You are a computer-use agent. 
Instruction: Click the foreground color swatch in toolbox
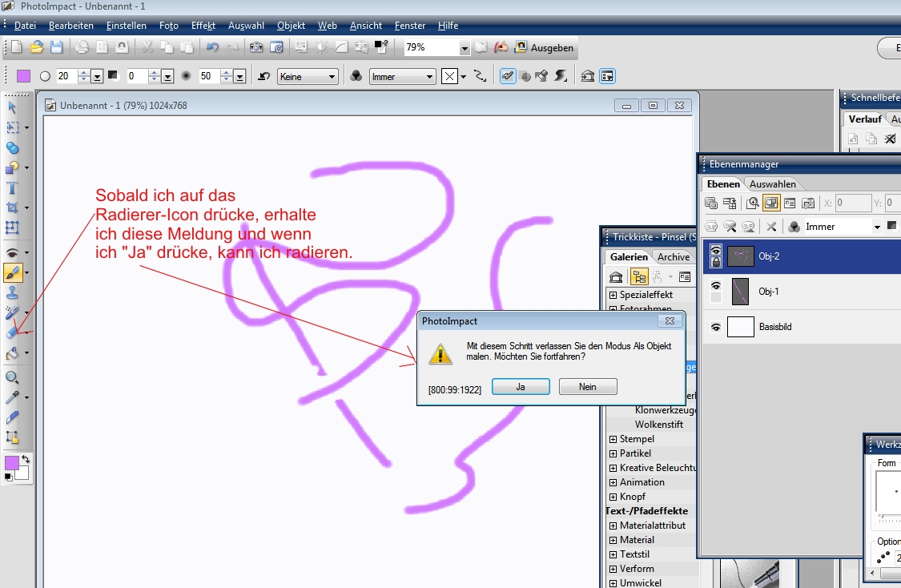(x=11, y=463)
